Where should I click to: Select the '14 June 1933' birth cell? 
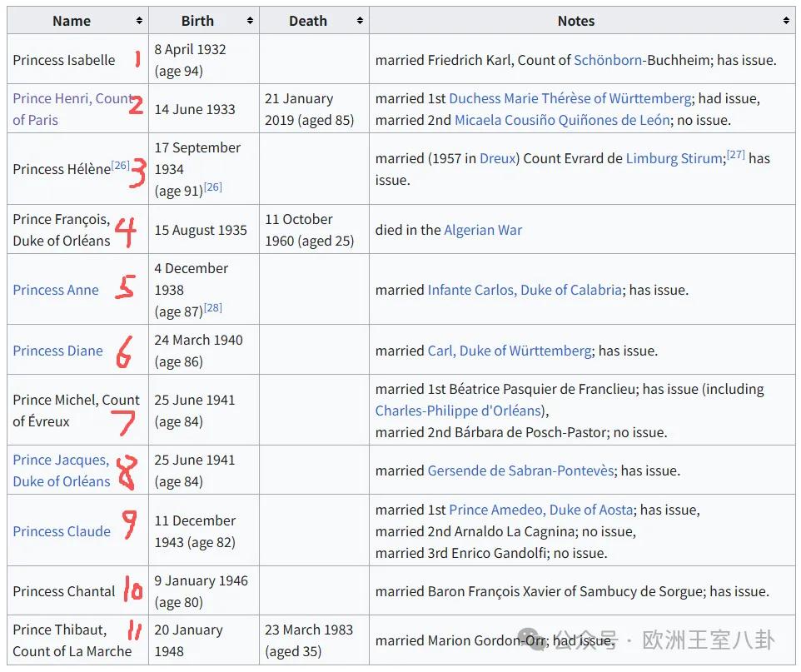point(204,109)
